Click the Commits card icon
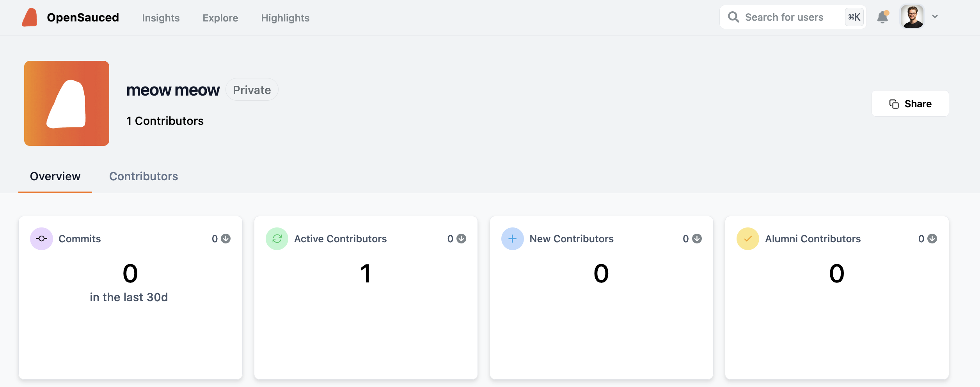 tap(41, 238)
